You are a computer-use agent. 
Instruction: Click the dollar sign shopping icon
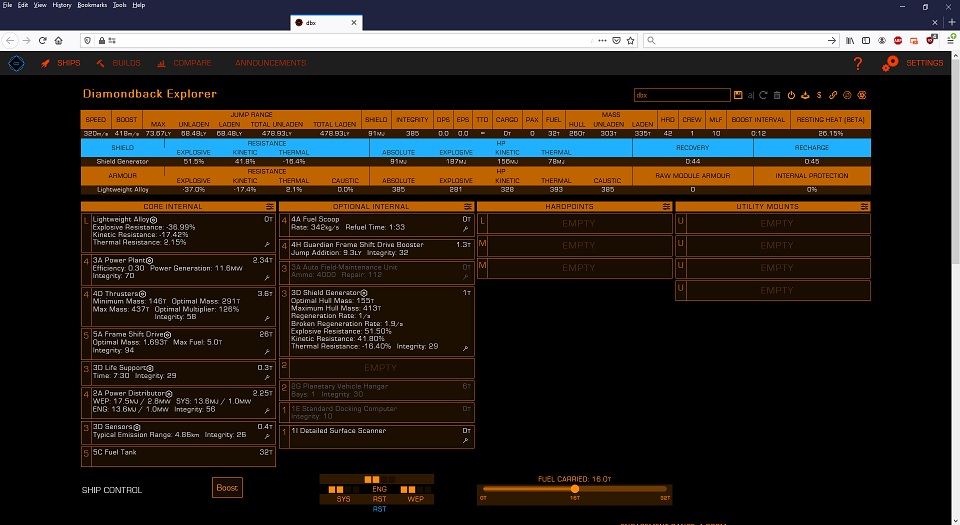(819, 95)
